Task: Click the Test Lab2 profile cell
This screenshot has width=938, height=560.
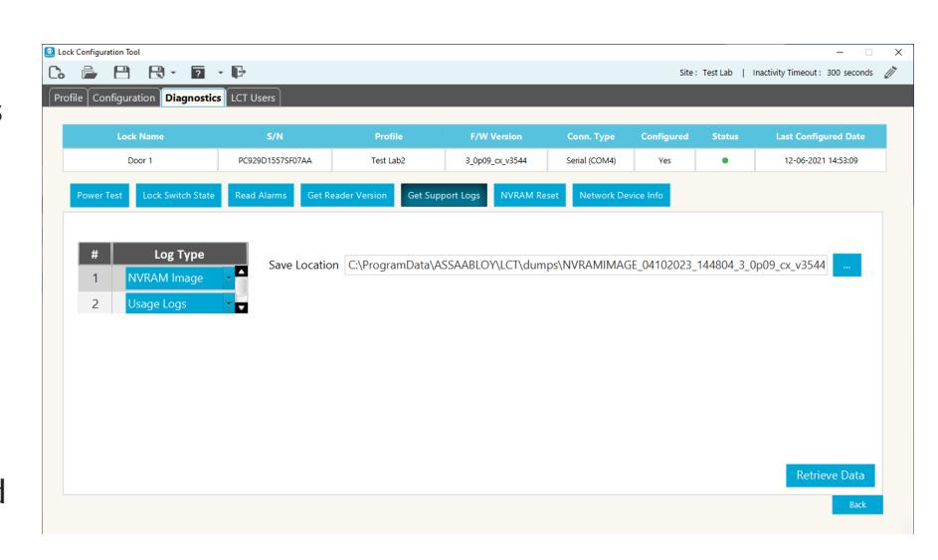Action: pos(388,160)
